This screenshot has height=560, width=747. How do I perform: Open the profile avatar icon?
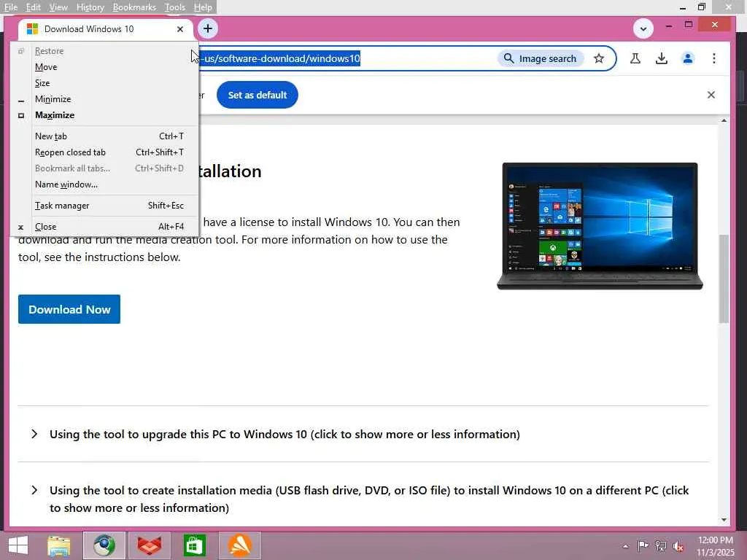pos(687,58)
